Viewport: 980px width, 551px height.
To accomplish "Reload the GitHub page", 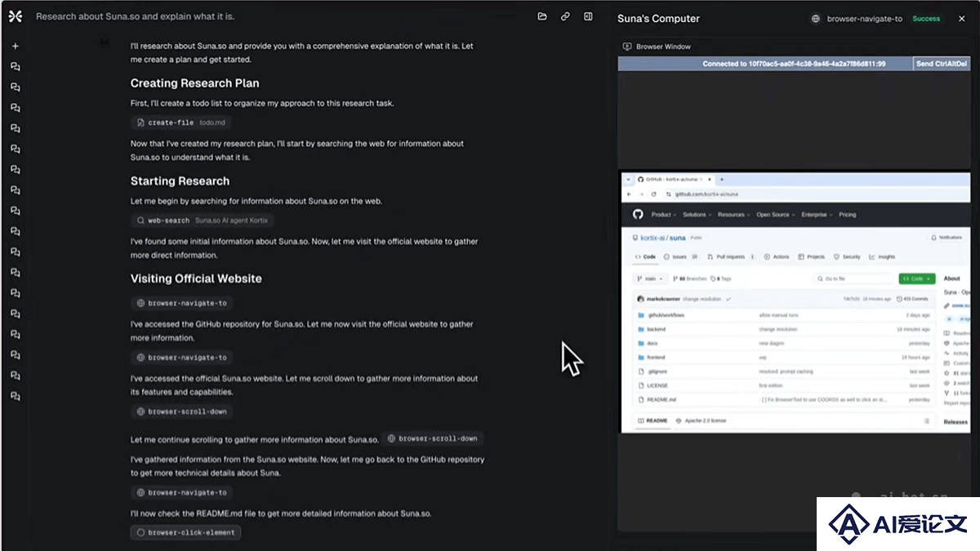I will pyautogui.click(x=654, y=194).
